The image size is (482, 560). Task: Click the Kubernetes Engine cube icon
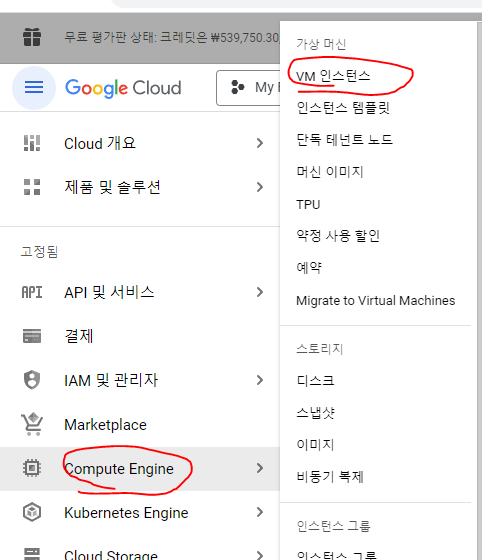tap(32, 512)
